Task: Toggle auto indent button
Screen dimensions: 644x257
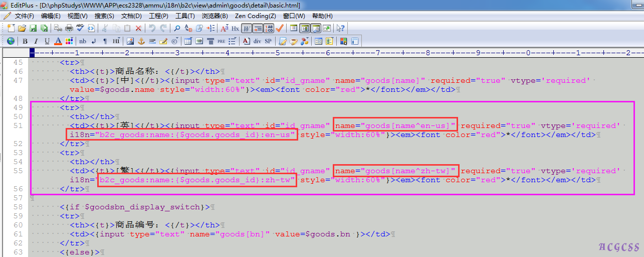Action: [258, 28]
